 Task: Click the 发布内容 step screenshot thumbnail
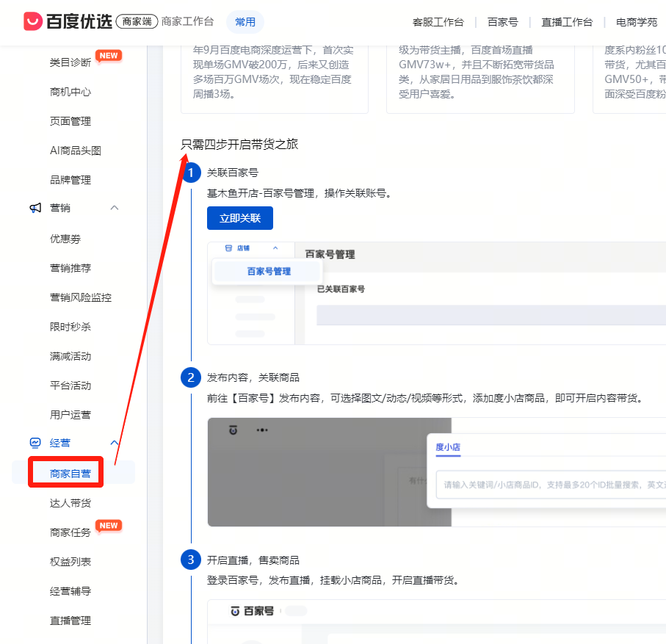pos(437,472)
